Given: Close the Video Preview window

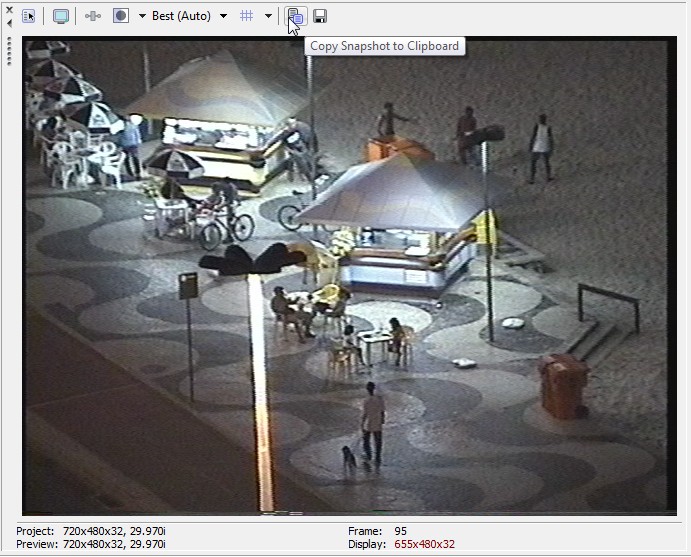Looking at the screenshot, I should point(9,10).
